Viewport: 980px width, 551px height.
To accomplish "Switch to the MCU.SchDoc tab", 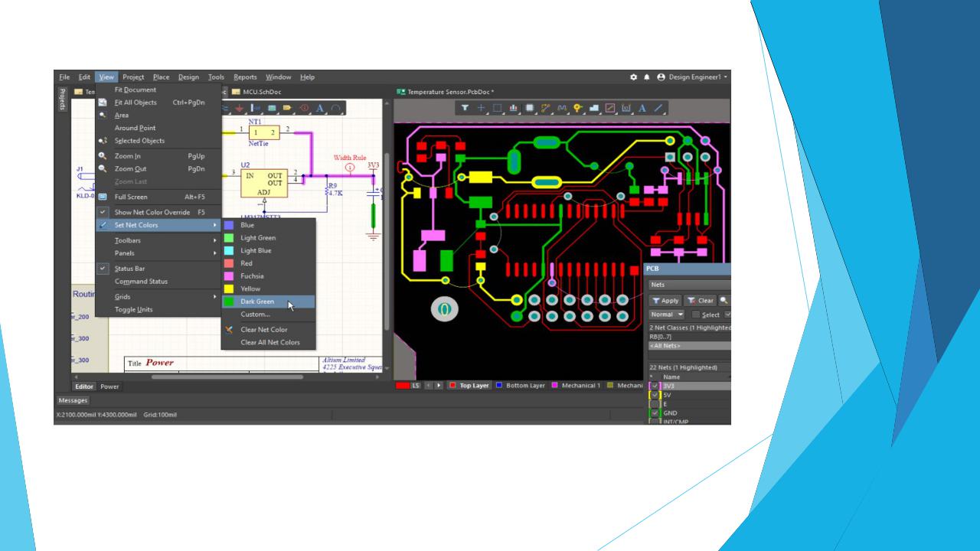I will pos(256,92).
